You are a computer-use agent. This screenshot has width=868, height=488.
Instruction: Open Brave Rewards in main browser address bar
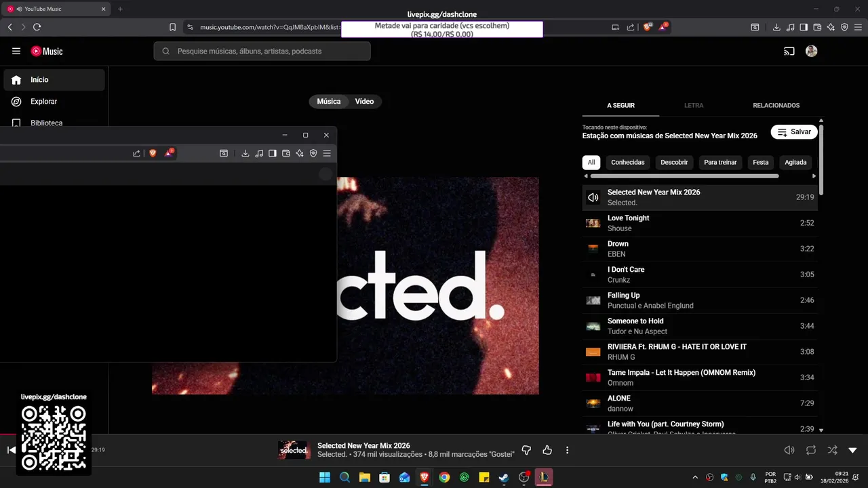[663, 27]
